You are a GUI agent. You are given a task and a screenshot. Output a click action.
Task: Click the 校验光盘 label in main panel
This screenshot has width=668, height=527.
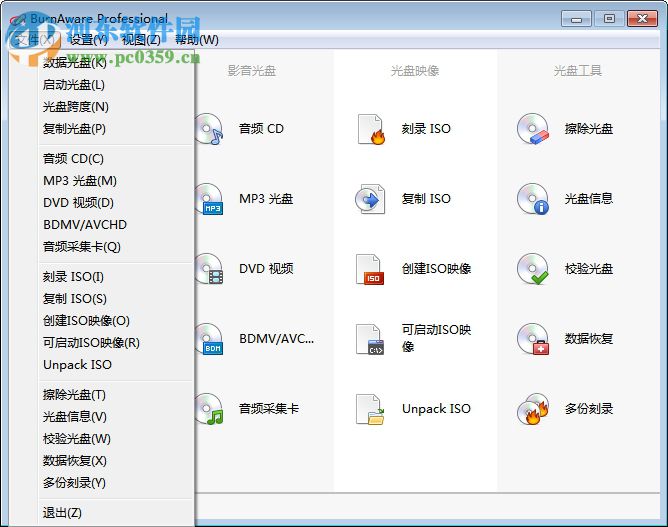(x=589, y=269)
